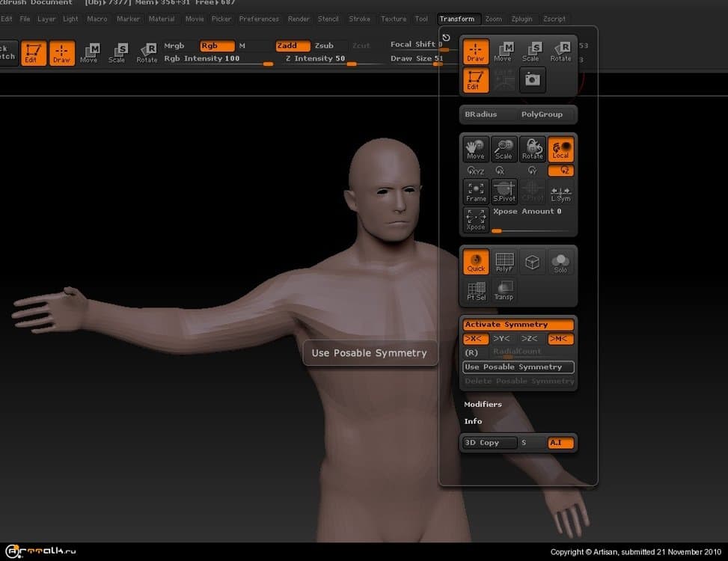Open the Tool menu
This screenshot has height=561, width=728.
(x=420, y=19)
